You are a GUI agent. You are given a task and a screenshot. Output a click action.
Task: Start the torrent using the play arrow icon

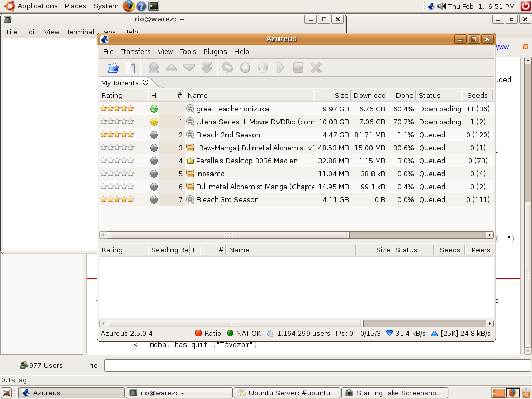(280, 68)
